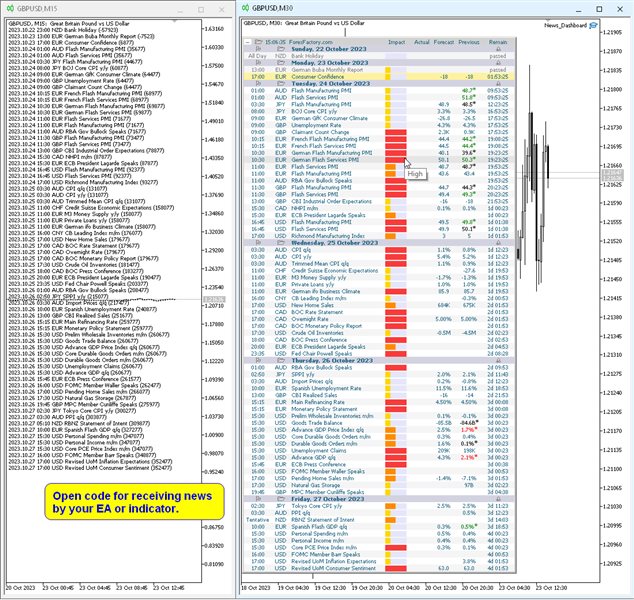The image size is (634, 600).
Task: Click the M15 line '2023.10.22 23:00 NZD Bank Holiday'
Action: click(63, 30)
